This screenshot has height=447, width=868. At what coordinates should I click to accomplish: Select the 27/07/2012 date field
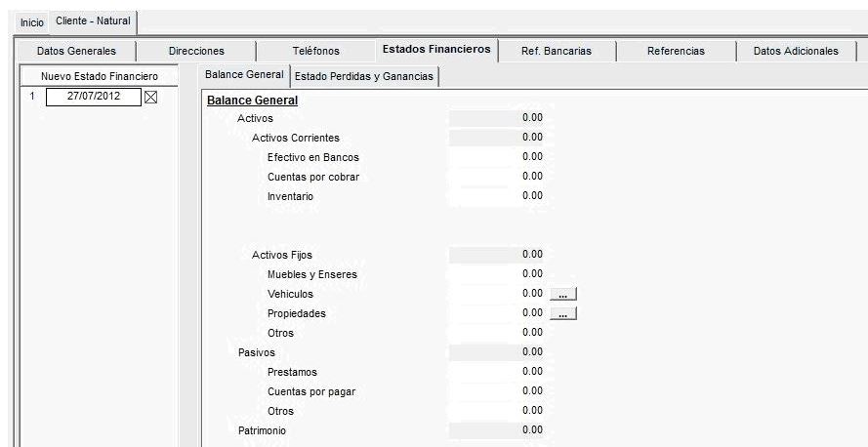click(94, 97)
